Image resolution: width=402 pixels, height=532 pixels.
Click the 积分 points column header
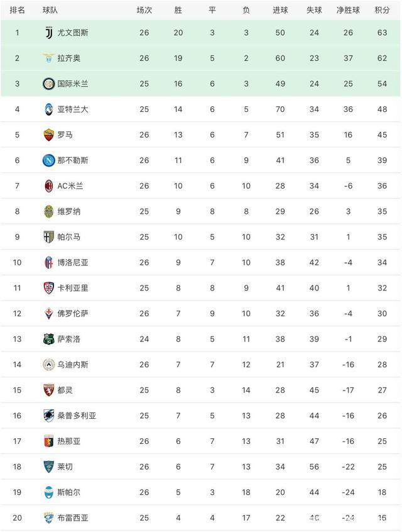[382, 10]
